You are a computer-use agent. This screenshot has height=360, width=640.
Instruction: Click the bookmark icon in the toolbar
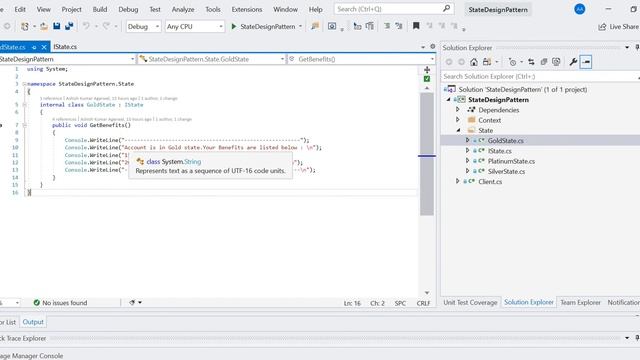pyautogui.click(x=416, y=26)
